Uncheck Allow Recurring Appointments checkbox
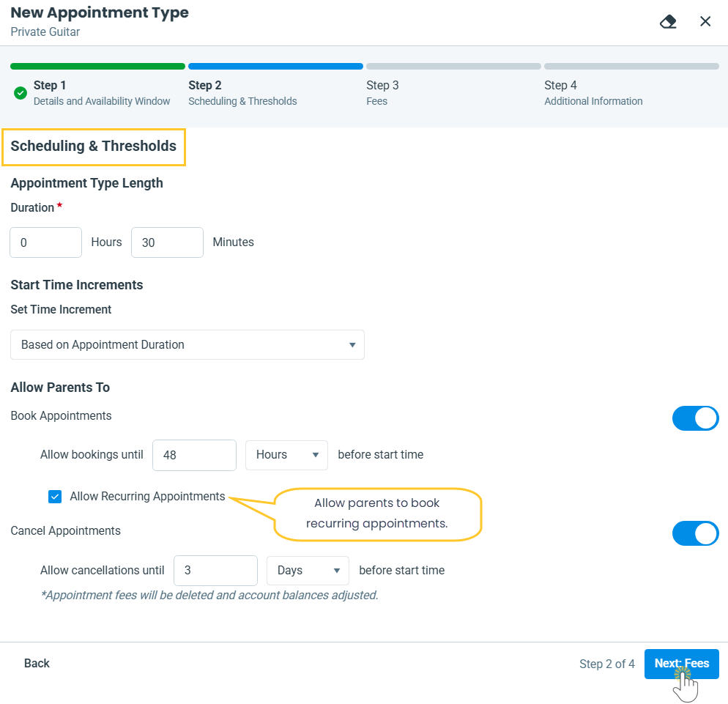728x704 pixels. coord(55,497)
